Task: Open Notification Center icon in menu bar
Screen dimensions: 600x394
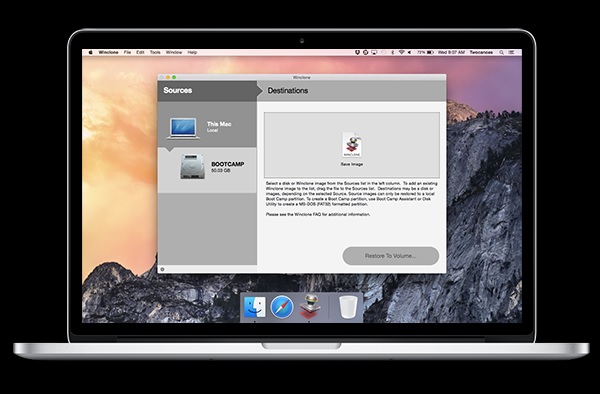Action: pyautogui.click(x=511, y=52)
